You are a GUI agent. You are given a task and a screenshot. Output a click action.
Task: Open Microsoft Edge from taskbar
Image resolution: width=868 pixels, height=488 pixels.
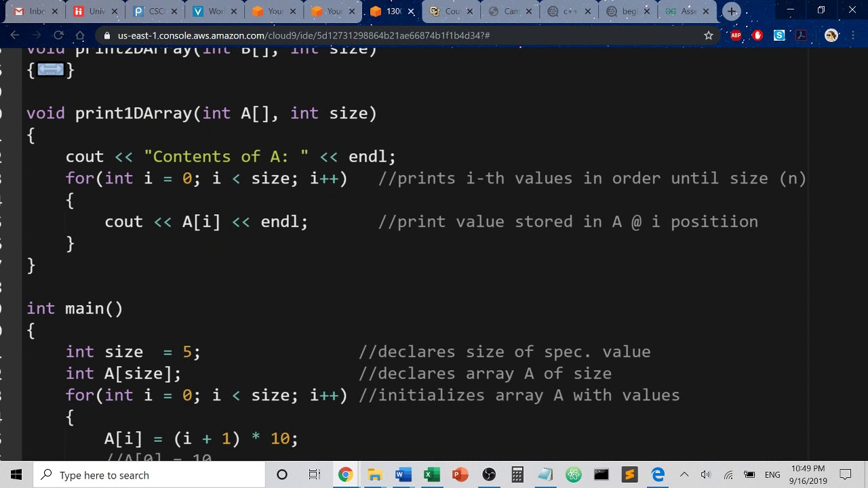tap(658, 474)
